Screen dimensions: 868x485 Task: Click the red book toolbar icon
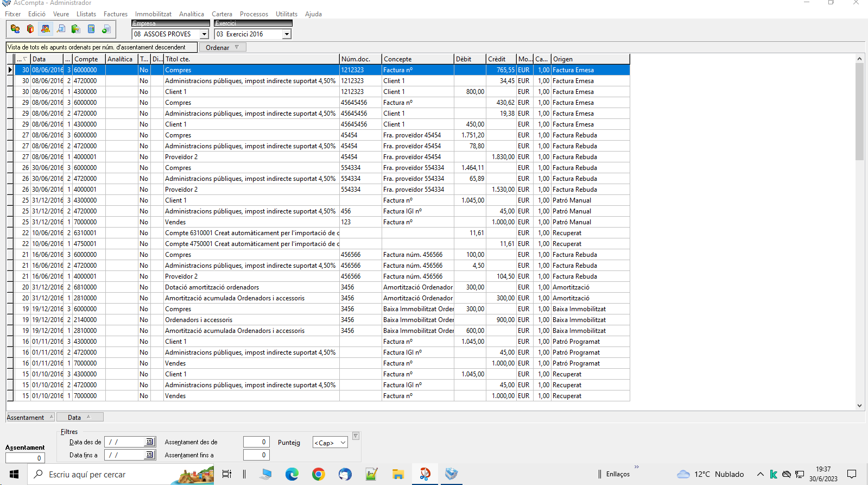coord(30,29)
